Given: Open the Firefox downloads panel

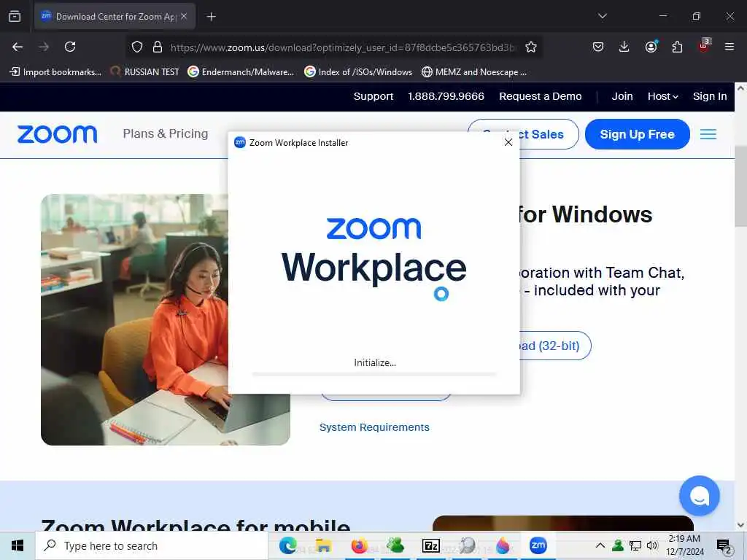Looking at the screenshot, I should tap(624, 47).
